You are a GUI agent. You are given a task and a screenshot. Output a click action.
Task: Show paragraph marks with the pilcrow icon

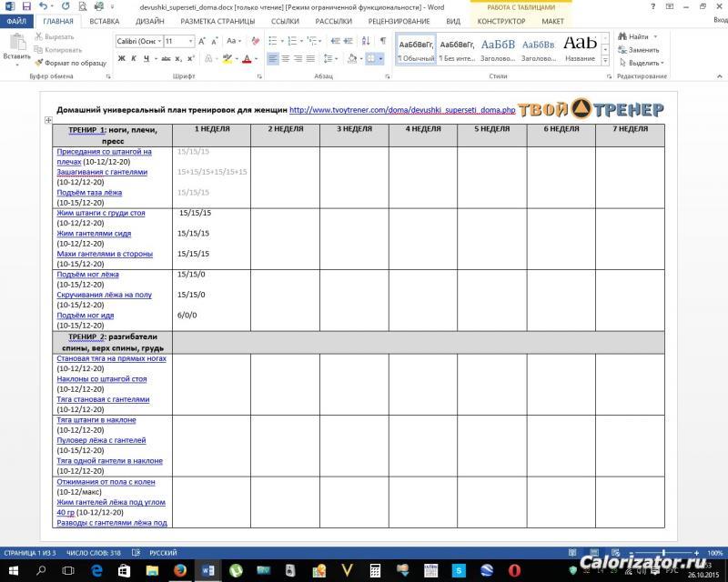(x=382, y=41)
